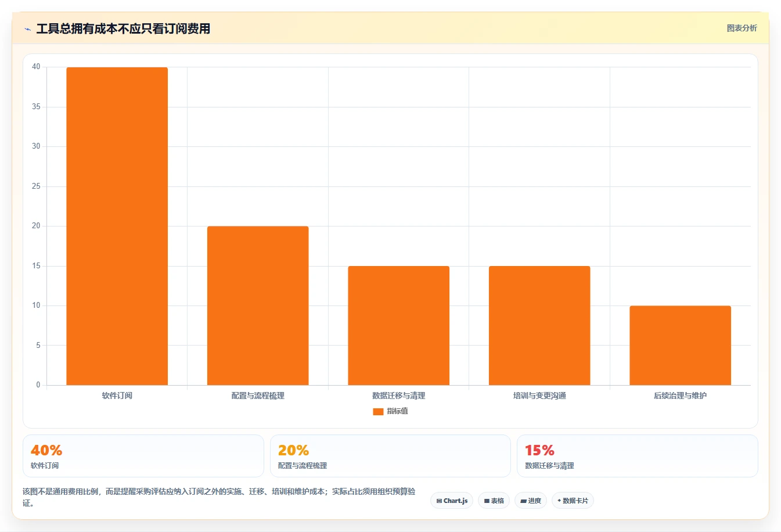
Task: Click the 后续治理与维护 axis label
Action: (680, 396)
